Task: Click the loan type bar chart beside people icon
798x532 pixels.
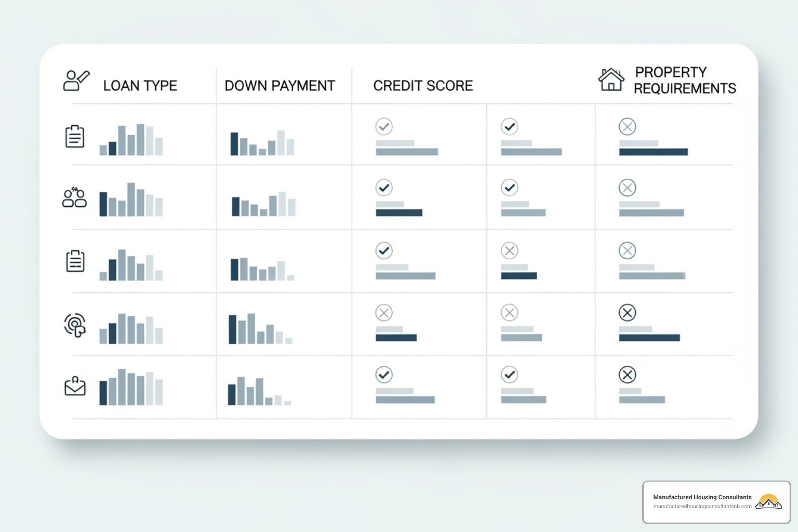Action: point(131,199)
